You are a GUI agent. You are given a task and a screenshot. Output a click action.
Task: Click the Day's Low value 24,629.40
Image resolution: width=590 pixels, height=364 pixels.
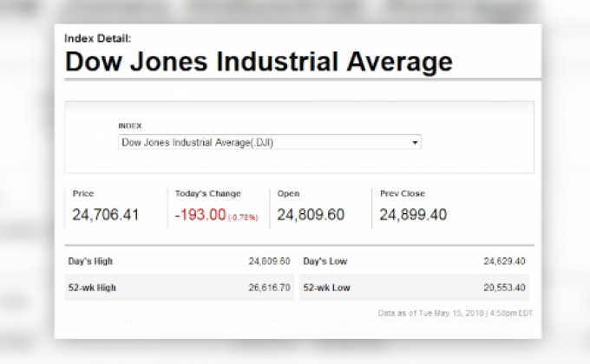(x=504, y=261)
